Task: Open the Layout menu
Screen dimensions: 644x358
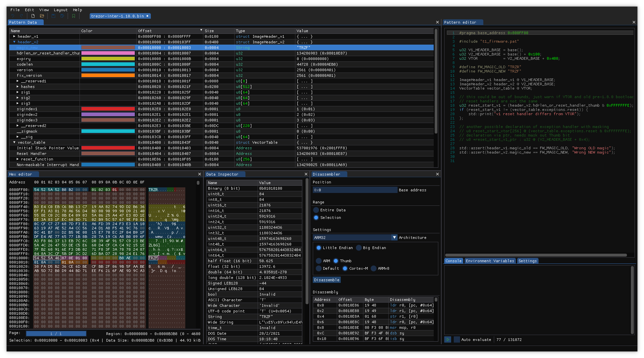Action: [61, 10]
